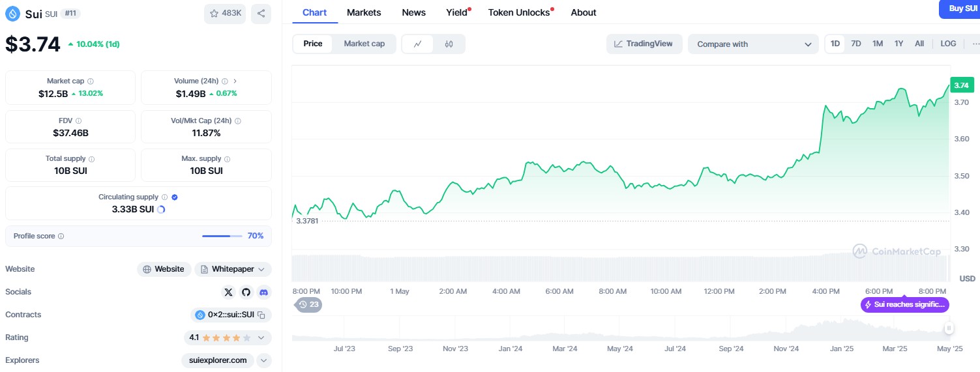
Task: Expand the Rating details chevron
Action: tap(261, 337)
